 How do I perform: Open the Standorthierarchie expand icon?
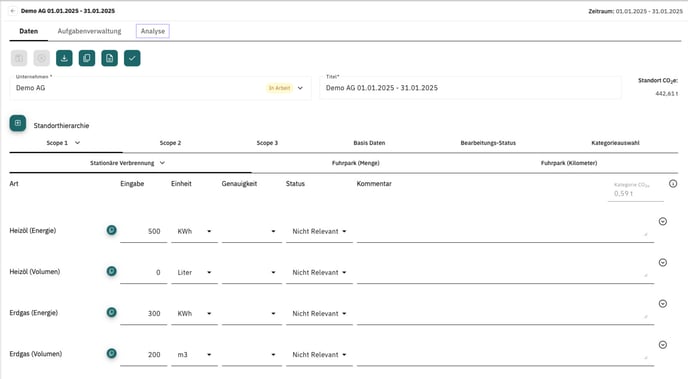coord(18,123)
